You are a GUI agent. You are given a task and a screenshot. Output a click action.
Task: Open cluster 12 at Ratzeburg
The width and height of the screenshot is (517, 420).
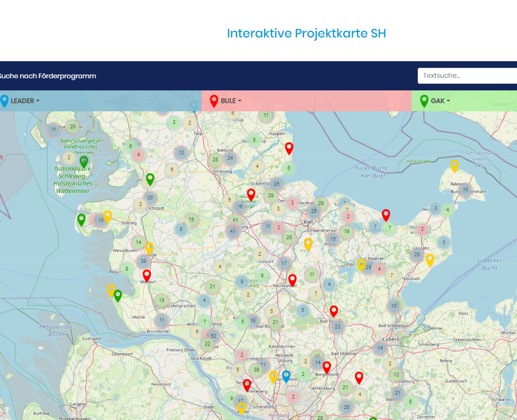click(x=396, y=375)
